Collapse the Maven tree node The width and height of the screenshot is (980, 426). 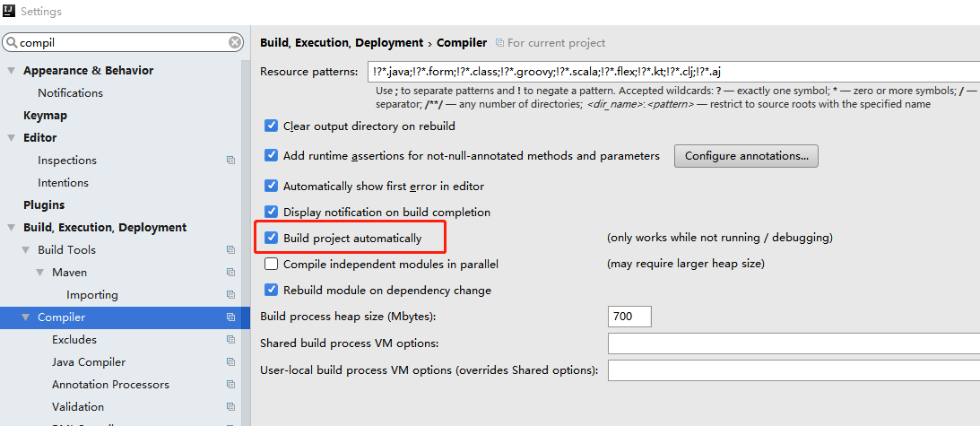tap(40, 273)
